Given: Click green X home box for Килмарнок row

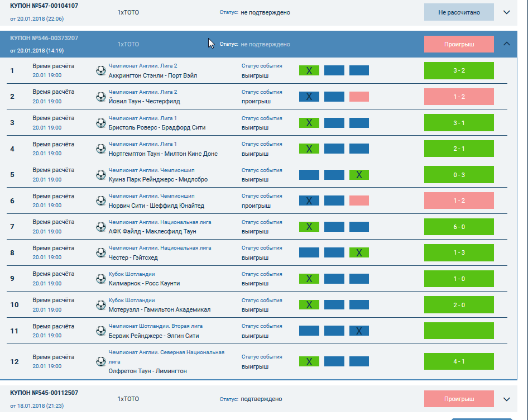Looking at the screenshot, I should click(x=309, y=279).
